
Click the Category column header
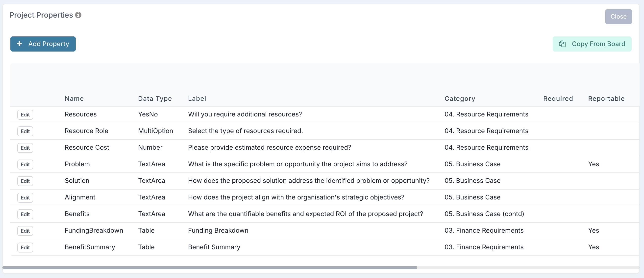coord(460,99)
